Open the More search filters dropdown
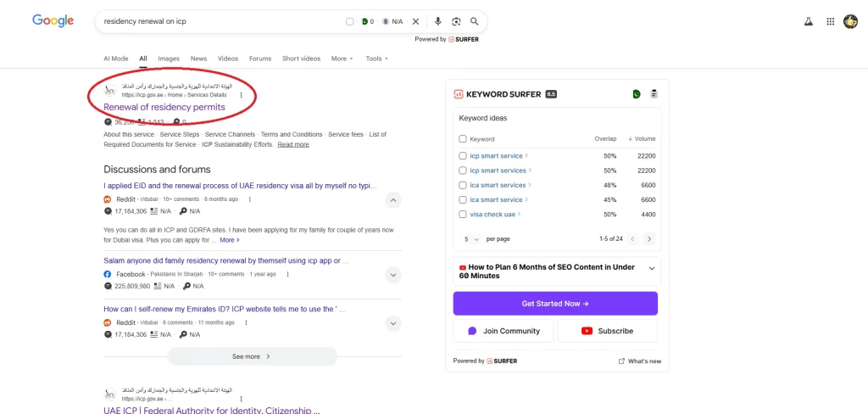 click(342, 59)
